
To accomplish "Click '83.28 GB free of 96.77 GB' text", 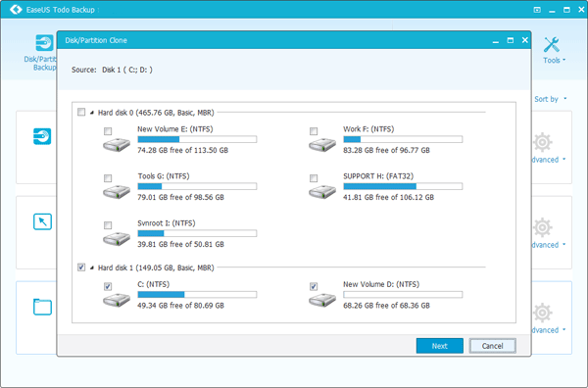I will click(x=386, y=150).
